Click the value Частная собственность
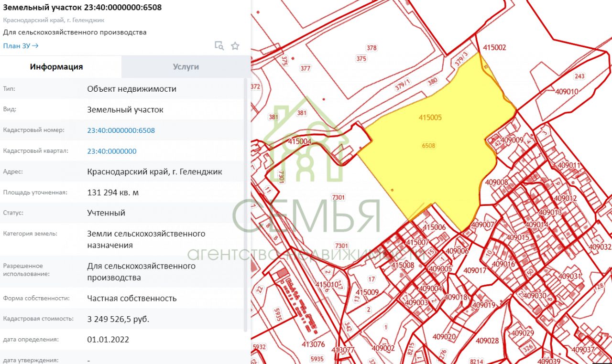 (x=132, y=299)
